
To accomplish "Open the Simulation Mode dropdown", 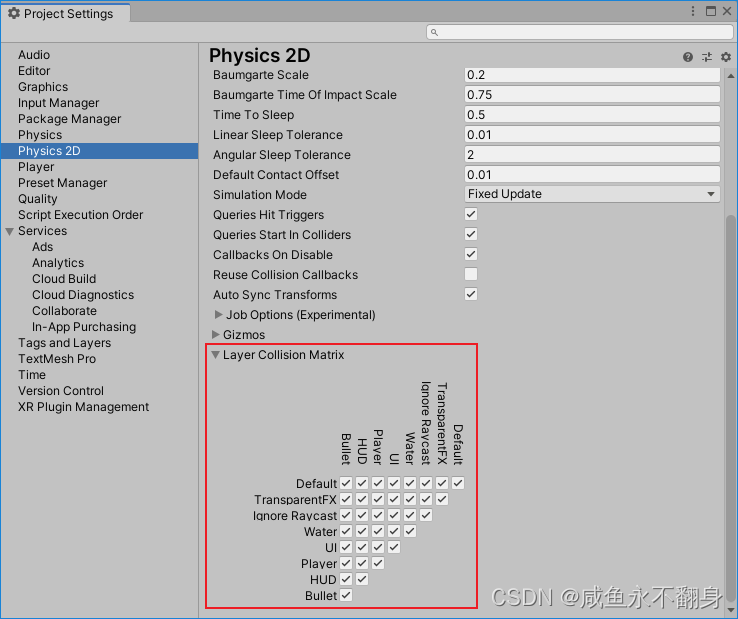I will [592, 194].
